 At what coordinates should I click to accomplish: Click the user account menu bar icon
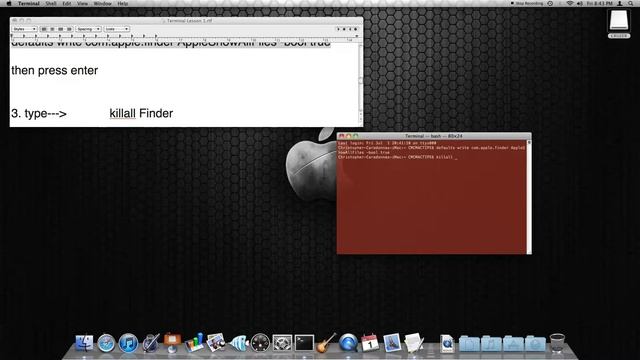point(620,3)
